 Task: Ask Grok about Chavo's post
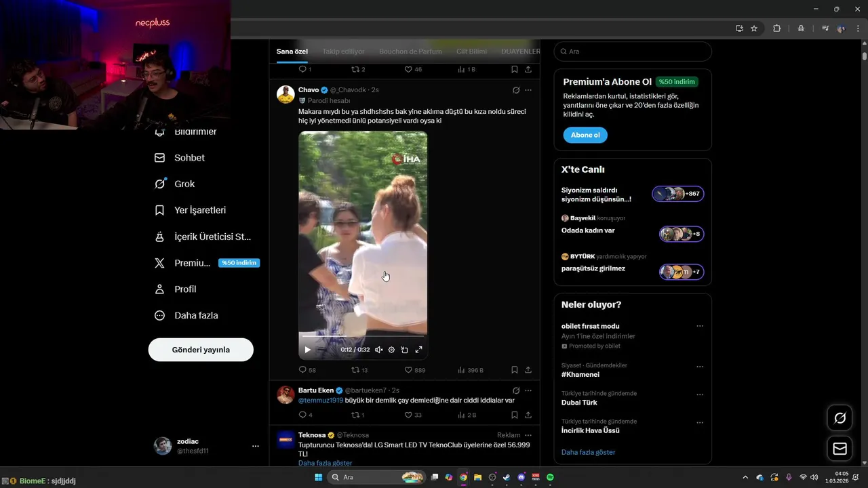515,90
